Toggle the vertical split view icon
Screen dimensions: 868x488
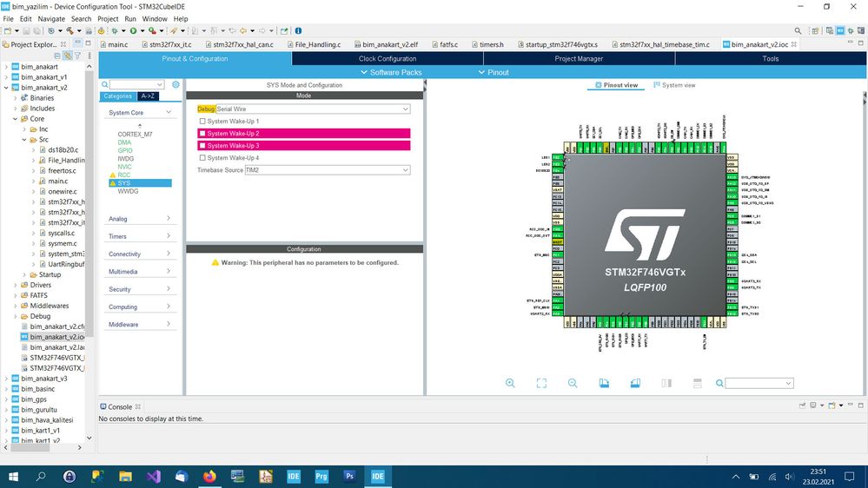[x=666, y=383]
